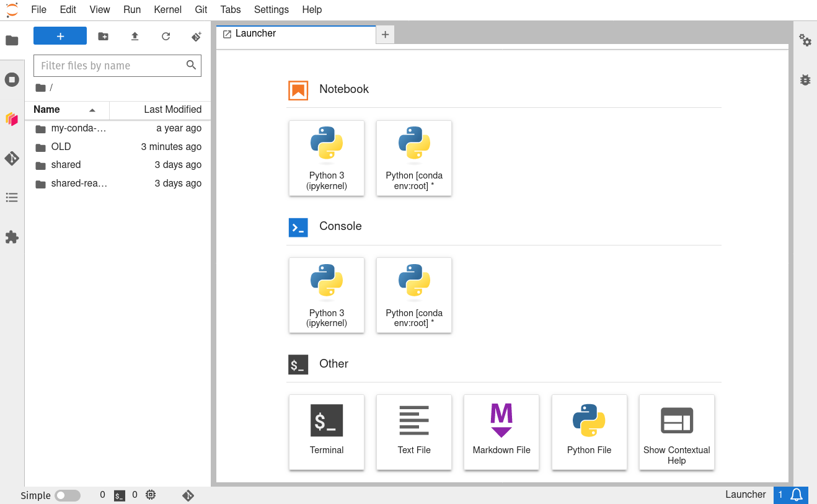Open the Running Terminals and Kernels sidebar
This screenshot has width=817, height=504.
point(12,79)
